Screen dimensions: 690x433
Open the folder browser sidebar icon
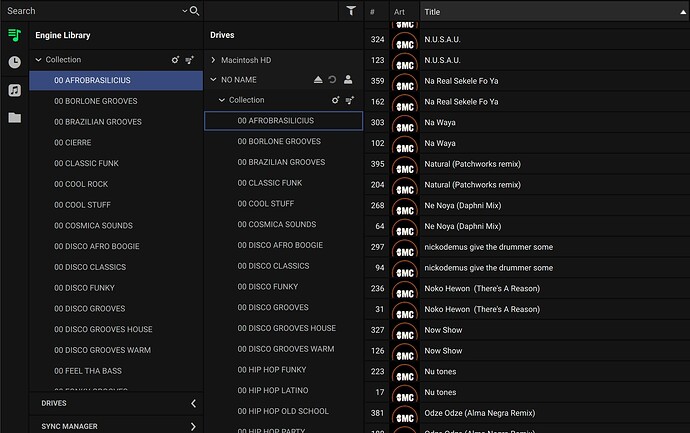pos(15,117)
